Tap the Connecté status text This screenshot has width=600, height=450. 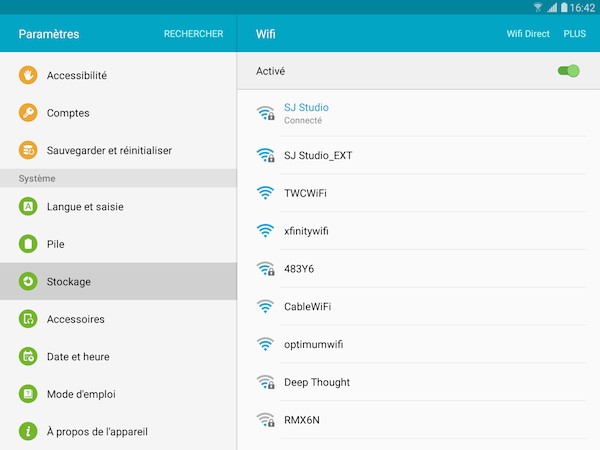(303, 121)
